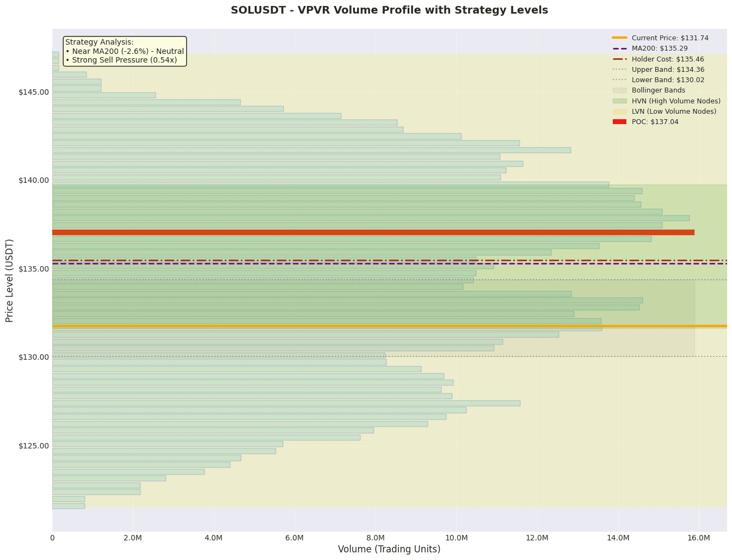Click the $130.00 price tick label
The height and width of the screenshot is (560, 732).
(x=34, y=357)
